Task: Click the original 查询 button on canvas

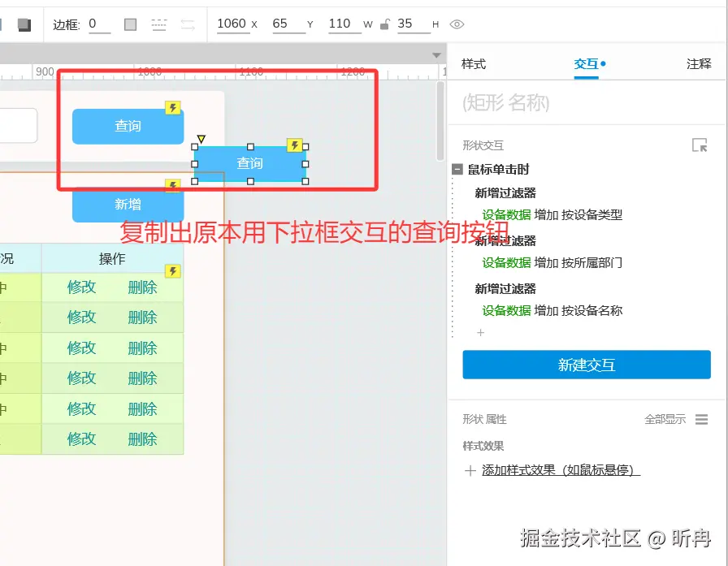Action: 128,126
